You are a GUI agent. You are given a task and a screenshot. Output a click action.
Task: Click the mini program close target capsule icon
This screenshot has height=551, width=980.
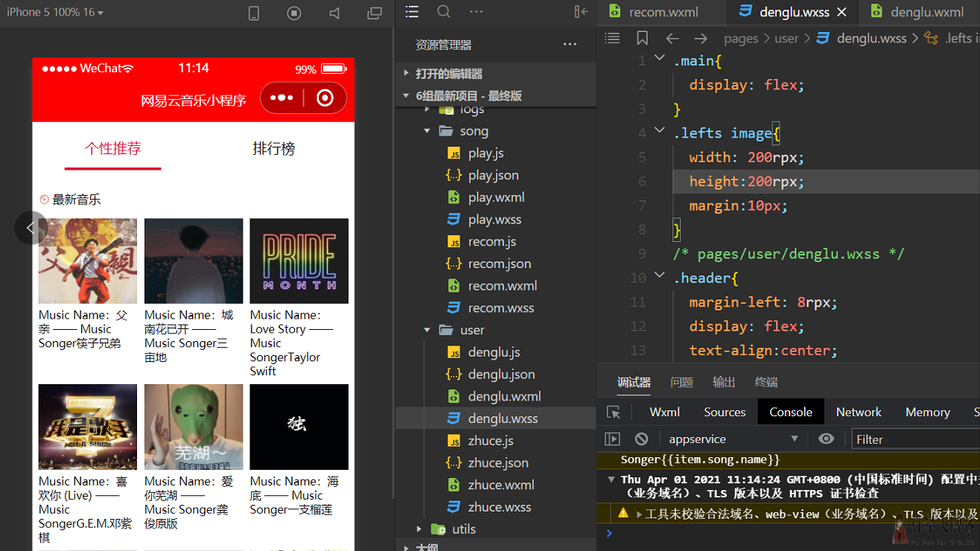pos(325,98)
